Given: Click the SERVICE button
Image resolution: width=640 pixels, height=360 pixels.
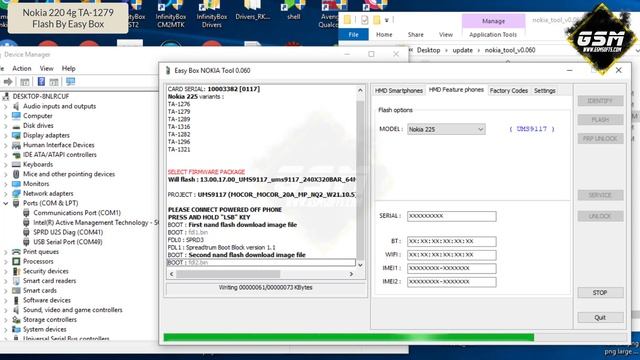Looking at the screenshot, I should point(600,195).
